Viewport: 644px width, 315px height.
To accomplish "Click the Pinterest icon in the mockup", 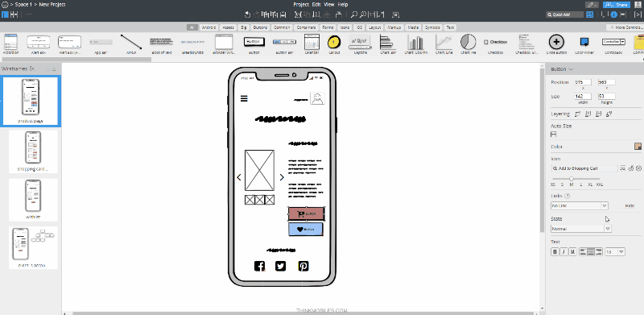I will [303, 266].
